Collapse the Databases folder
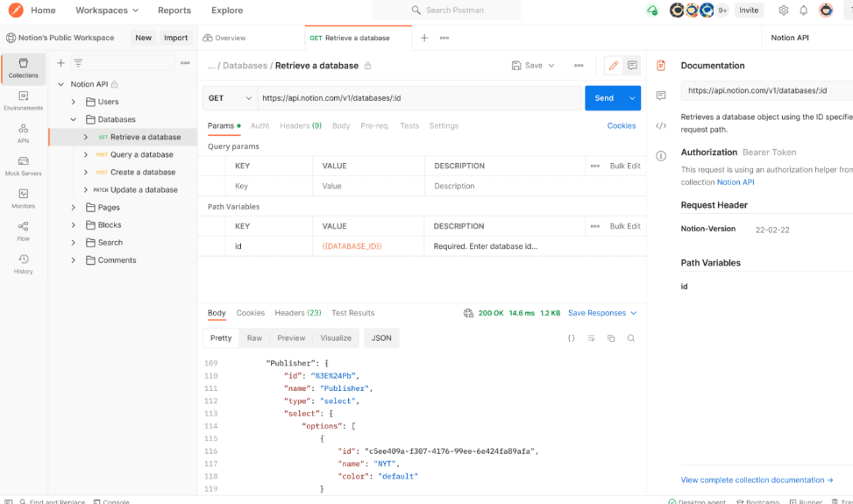 click(74, 119)
